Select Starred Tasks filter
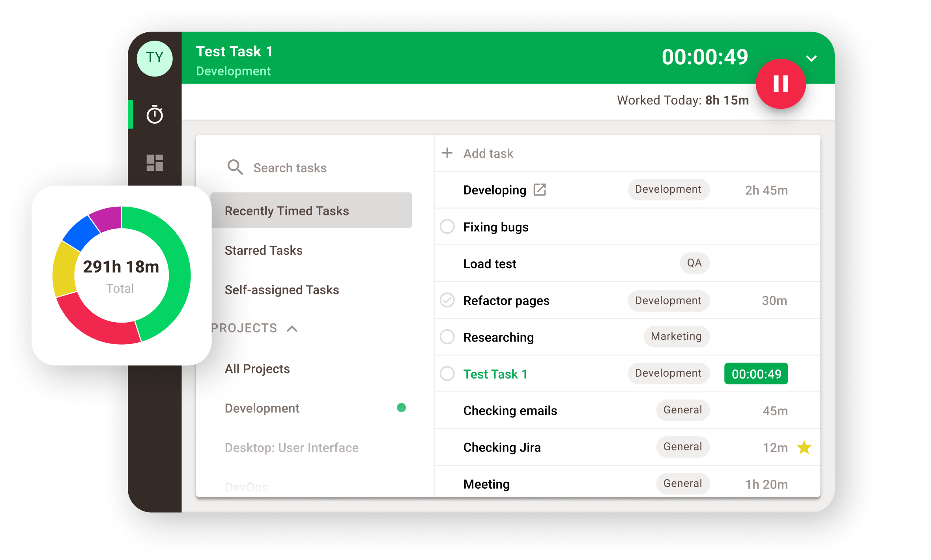Screen dimensions: 931x560 point(264,250)
